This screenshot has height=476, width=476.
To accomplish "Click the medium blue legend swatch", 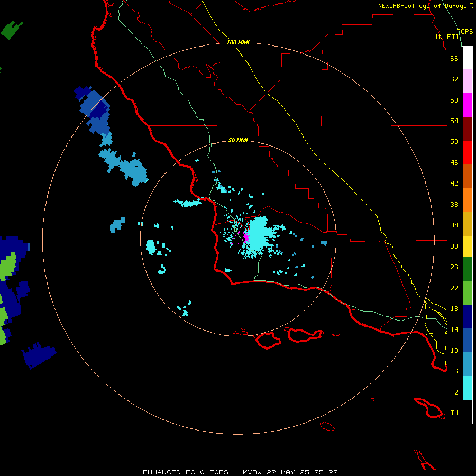I will [467, 340].
